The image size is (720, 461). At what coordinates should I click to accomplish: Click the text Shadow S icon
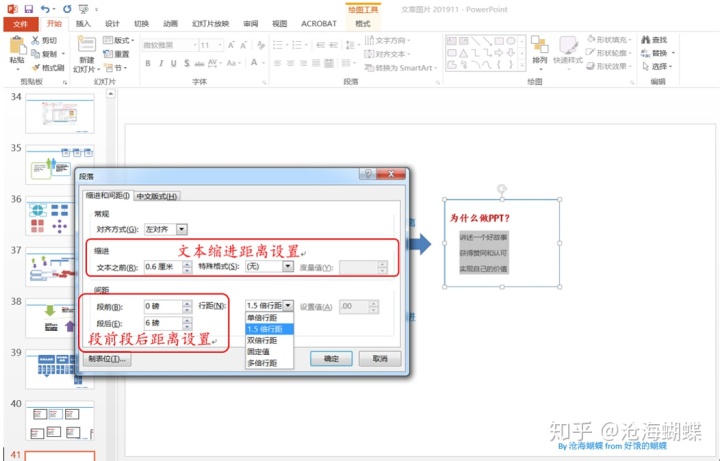[x=186, y=63]
